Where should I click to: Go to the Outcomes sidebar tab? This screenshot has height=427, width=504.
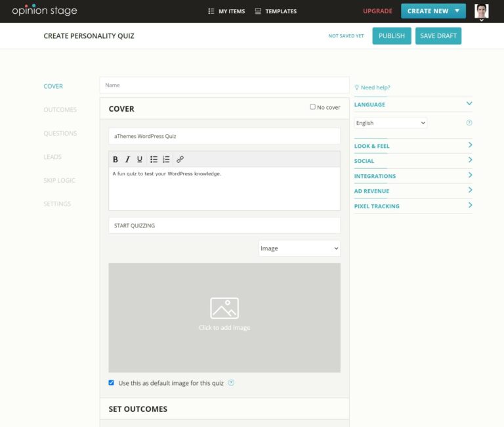pyautogui.click(x=60, y=110)
